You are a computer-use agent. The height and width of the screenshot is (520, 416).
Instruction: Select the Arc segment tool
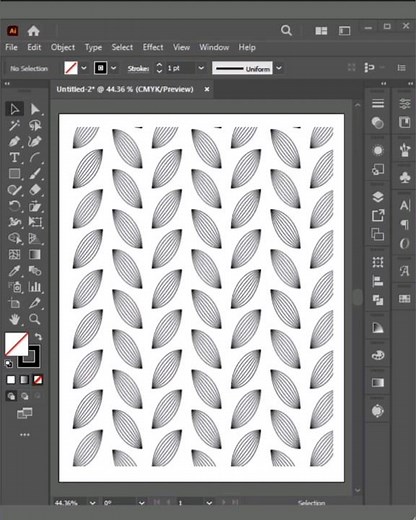click(x=35, y=157)
